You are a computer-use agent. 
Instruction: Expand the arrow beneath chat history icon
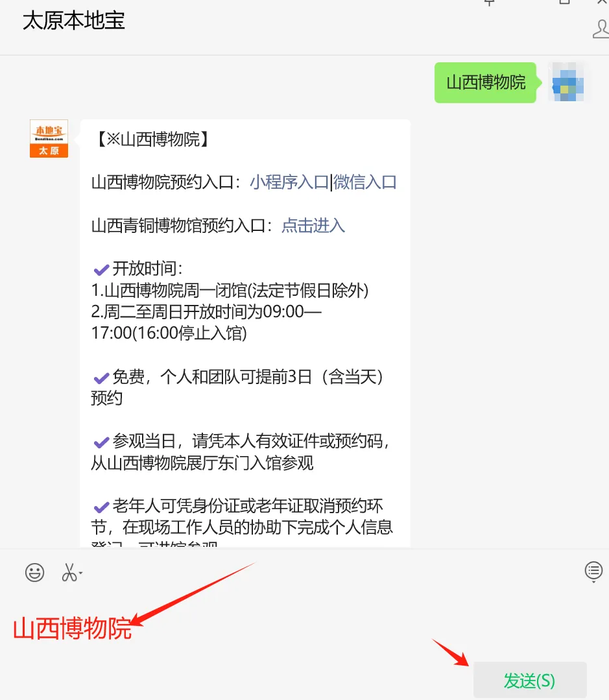(593, 582)
